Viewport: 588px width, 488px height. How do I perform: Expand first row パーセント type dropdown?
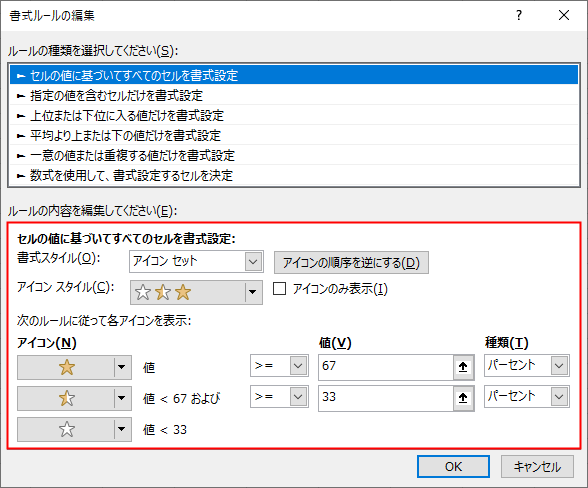pos(527,365)
